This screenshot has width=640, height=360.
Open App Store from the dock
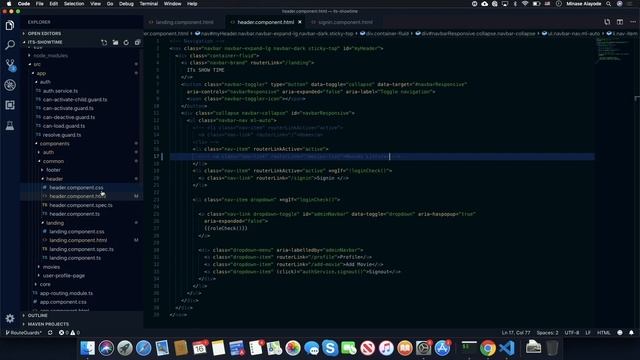(x=442, y=348)
